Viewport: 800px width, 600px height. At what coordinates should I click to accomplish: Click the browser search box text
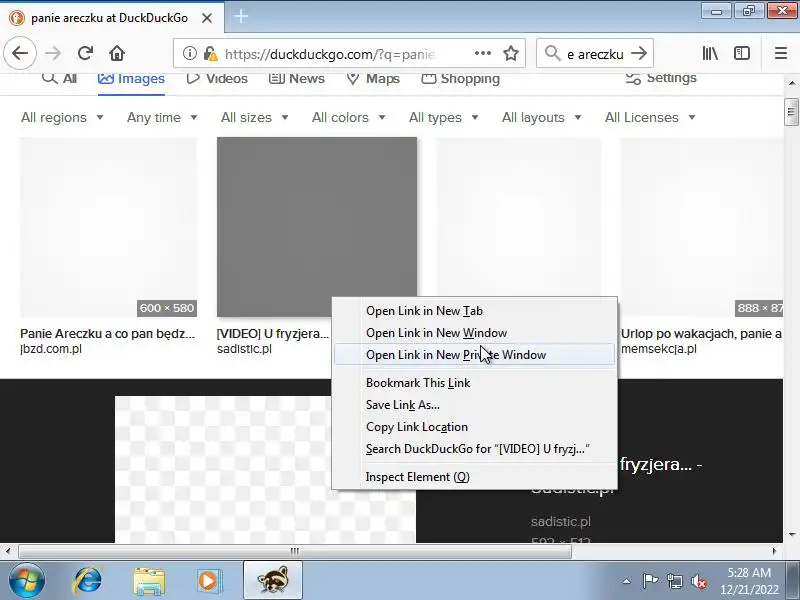pyautogui.click(x=595, y=54)
